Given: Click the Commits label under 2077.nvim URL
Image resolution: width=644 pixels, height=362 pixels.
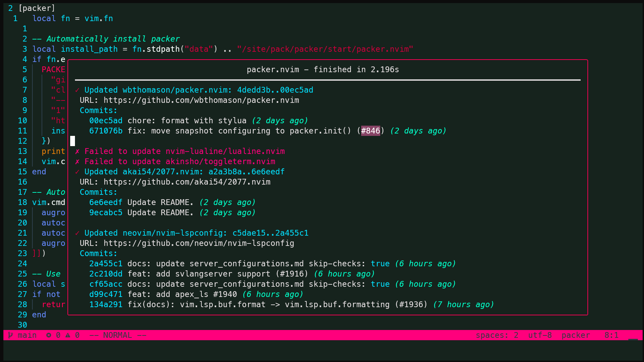Looking at the screenshot, I should [98, 192].
